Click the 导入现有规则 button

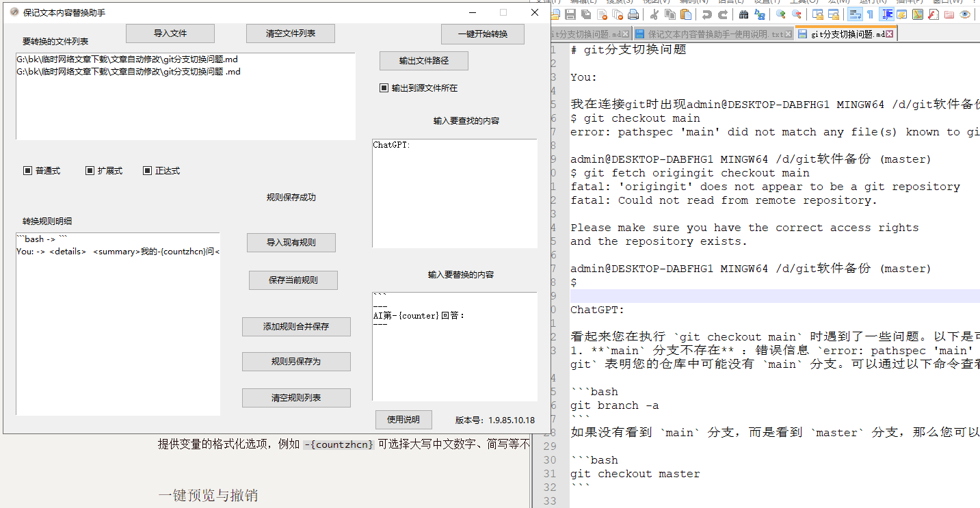(291, 243)
